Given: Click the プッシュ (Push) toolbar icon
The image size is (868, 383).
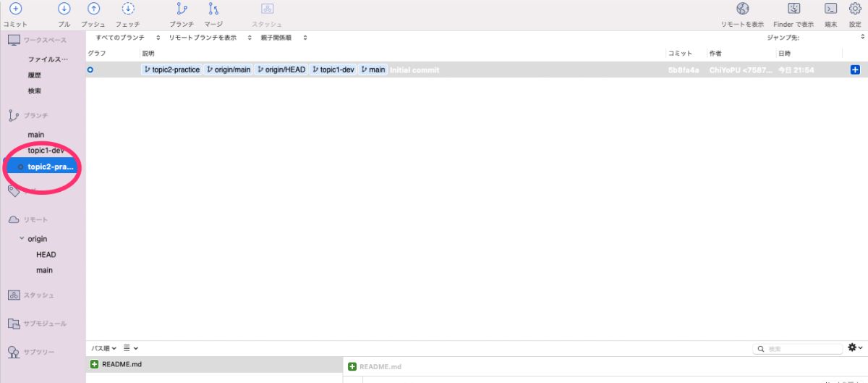Looking at the screenshot, I should pos(93,9).
